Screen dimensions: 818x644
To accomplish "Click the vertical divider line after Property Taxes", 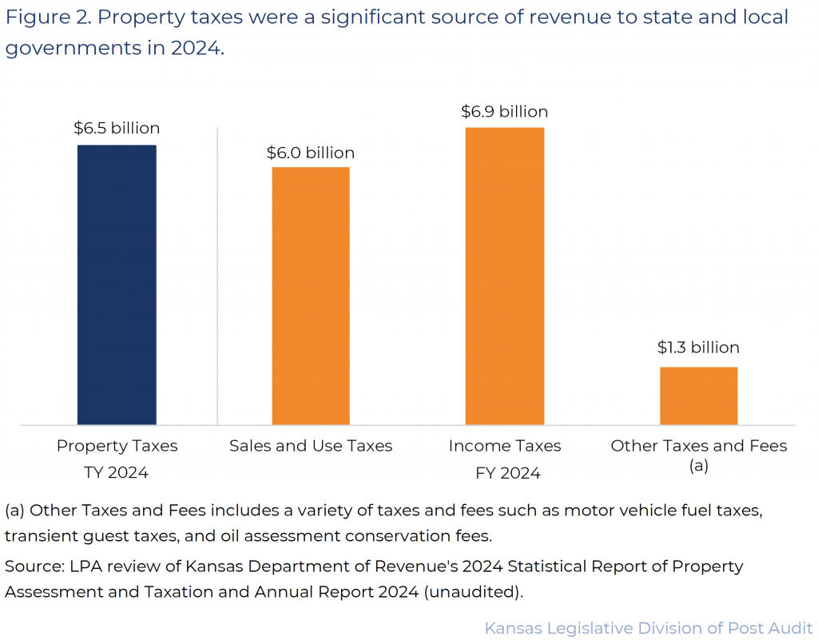I will click(x=217, y=276).
